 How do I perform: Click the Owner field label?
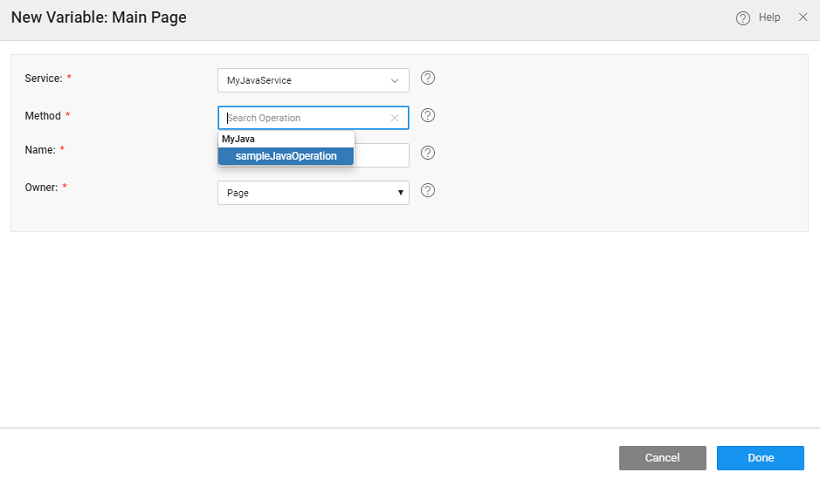click(x=41, y=187)
